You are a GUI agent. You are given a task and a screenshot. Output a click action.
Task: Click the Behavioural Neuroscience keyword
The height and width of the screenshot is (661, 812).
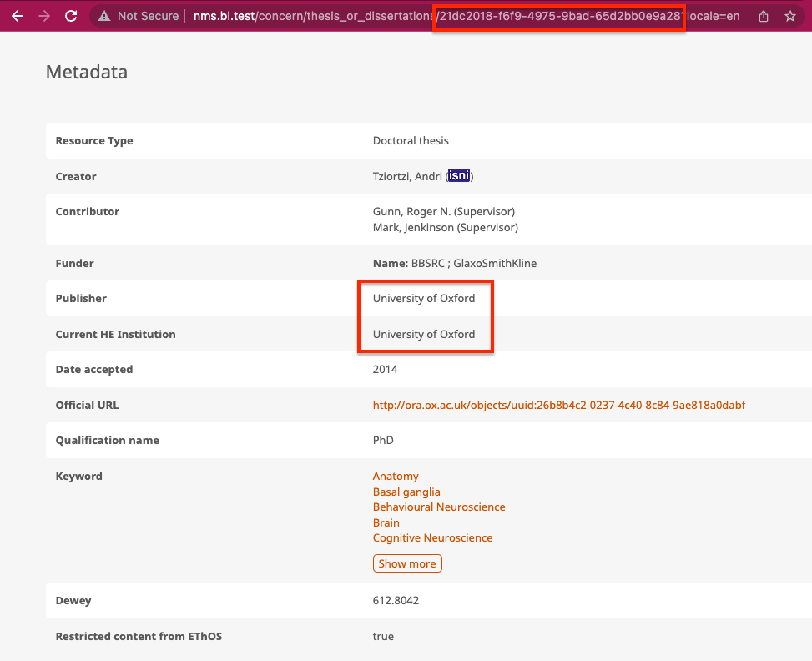439,507
